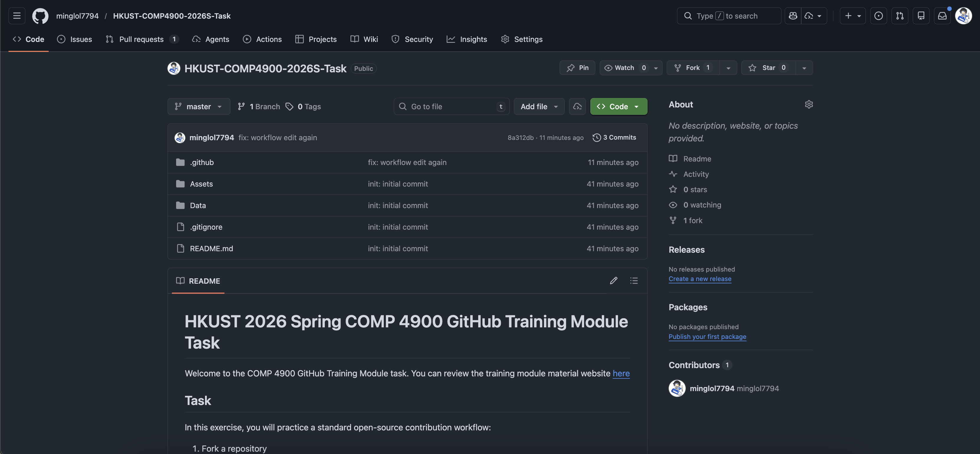Edit the README using the pencil icon
The width and height of the screenshot is (980, 454).
point(614,280)
